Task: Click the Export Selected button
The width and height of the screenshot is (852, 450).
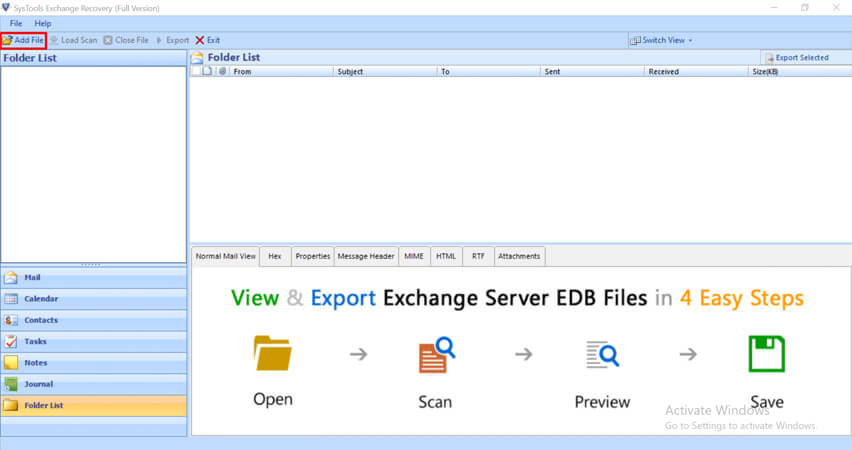Action: tap(797, 58)
